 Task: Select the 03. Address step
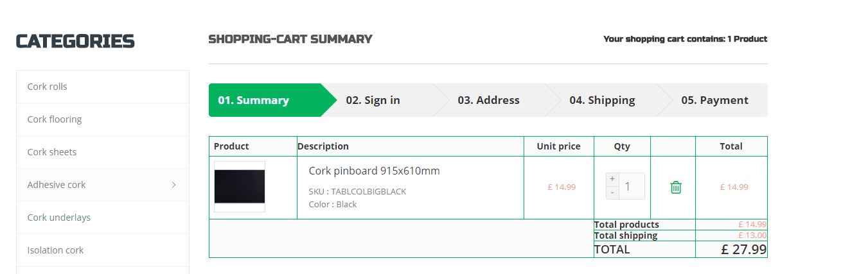(488, 100)
